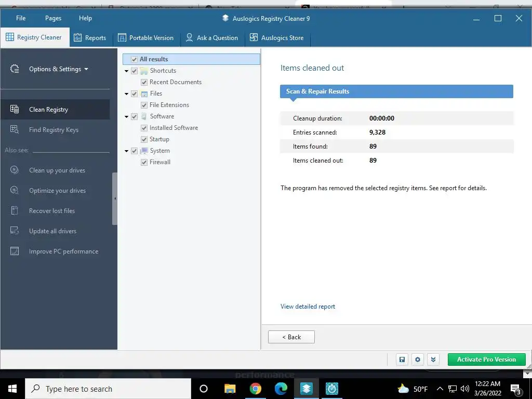Click the Options & Settings gear icon
The width and height of the screenshot is (532, 399).
pos(15,69)
